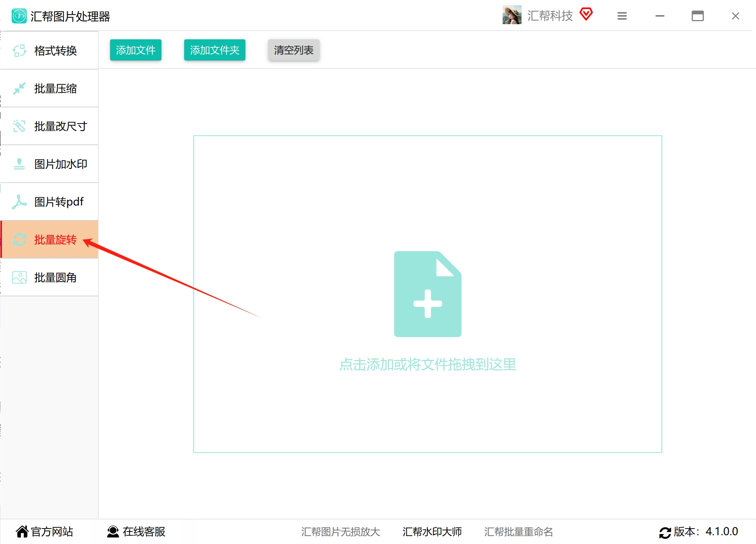This screenshot has width=756, height=544.
Task: Click the 汇帮科技 user avatar
Action: tap(512, 15)
